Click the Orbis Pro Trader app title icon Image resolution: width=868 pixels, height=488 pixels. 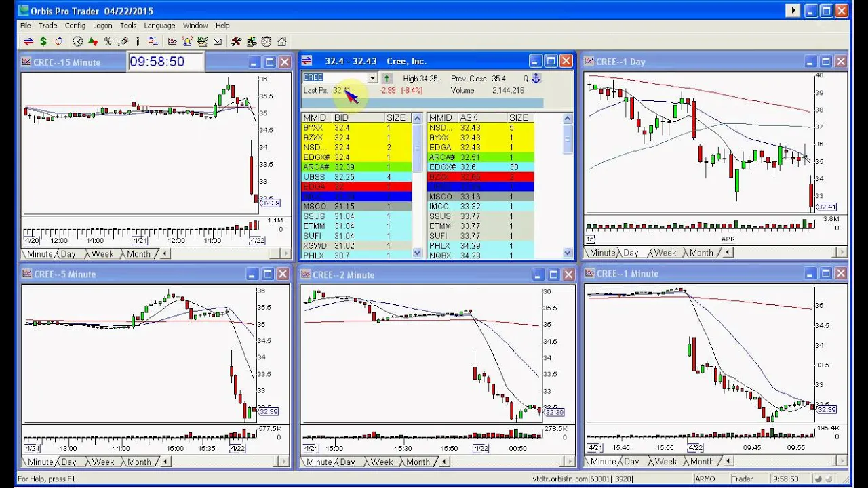pyautogui.click(x=24, y=11)
